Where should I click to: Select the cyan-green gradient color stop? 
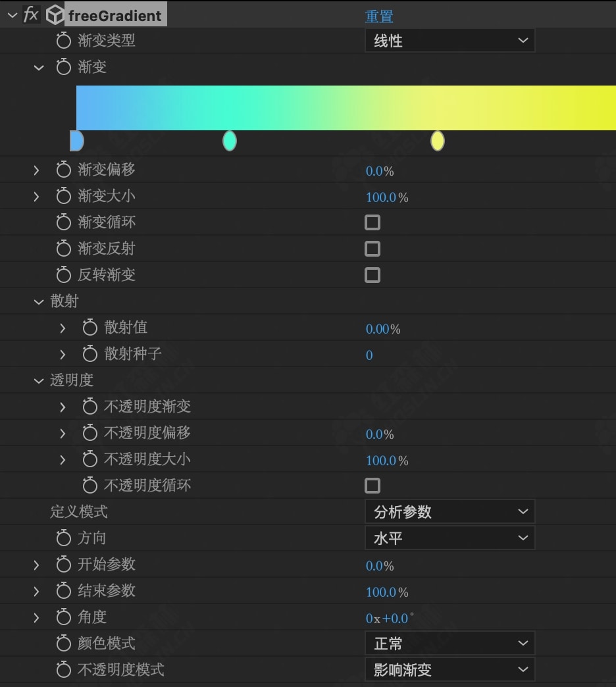tap(229, 141)
